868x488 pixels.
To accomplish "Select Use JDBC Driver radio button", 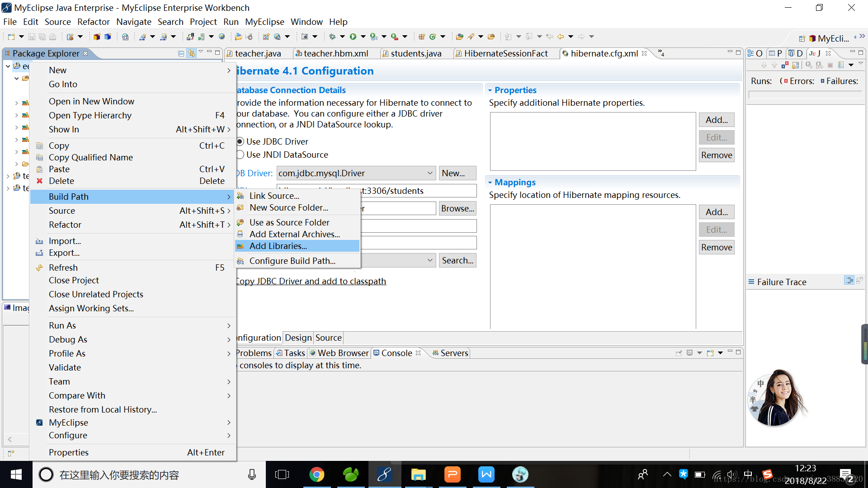I will tap(240, 141).
